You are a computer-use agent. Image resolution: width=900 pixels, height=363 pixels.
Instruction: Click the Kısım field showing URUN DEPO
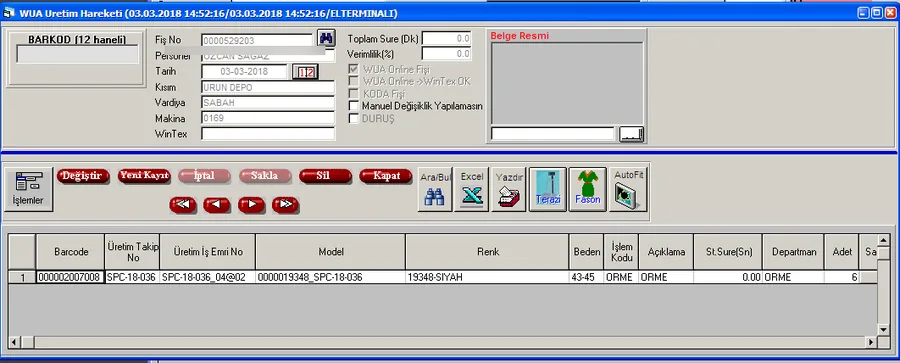coord(268,87)
